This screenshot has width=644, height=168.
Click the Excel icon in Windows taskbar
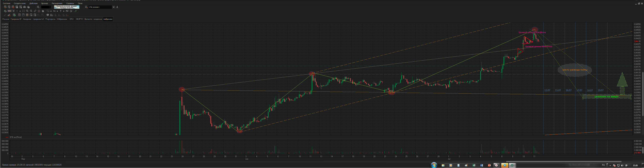[x=474, y=165]
